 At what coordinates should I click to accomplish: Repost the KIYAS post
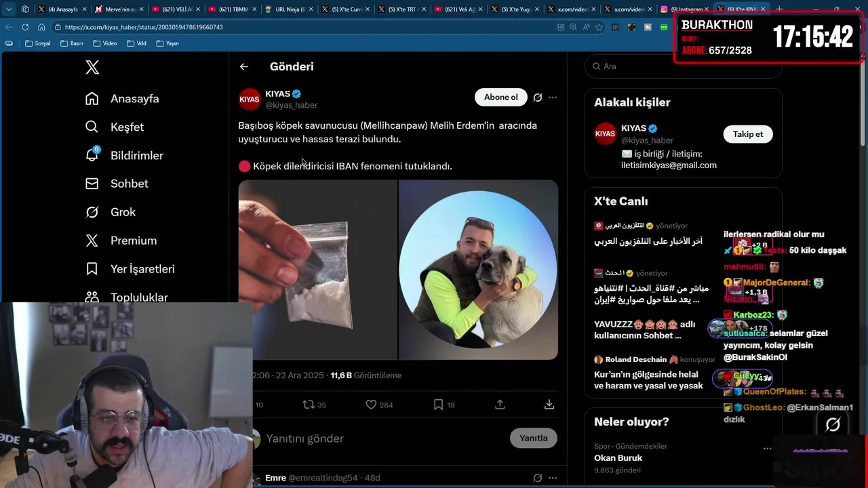tap(314, 405)
